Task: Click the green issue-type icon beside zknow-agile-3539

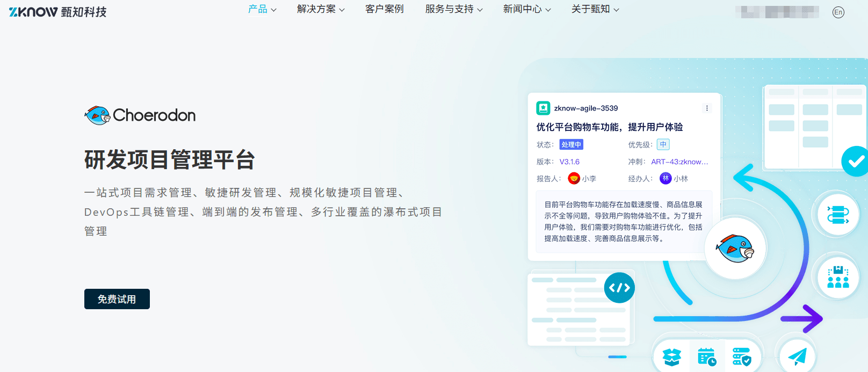Action: pyautogui.click(x=543, y=108)
